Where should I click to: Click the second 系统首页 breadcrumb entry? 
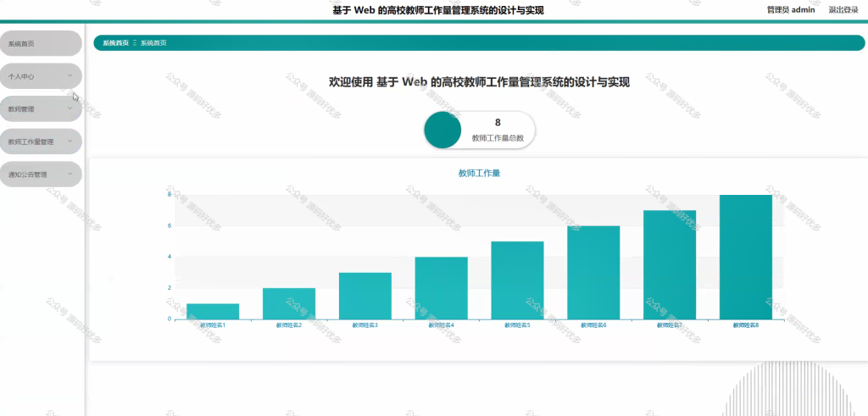point(153,42)
